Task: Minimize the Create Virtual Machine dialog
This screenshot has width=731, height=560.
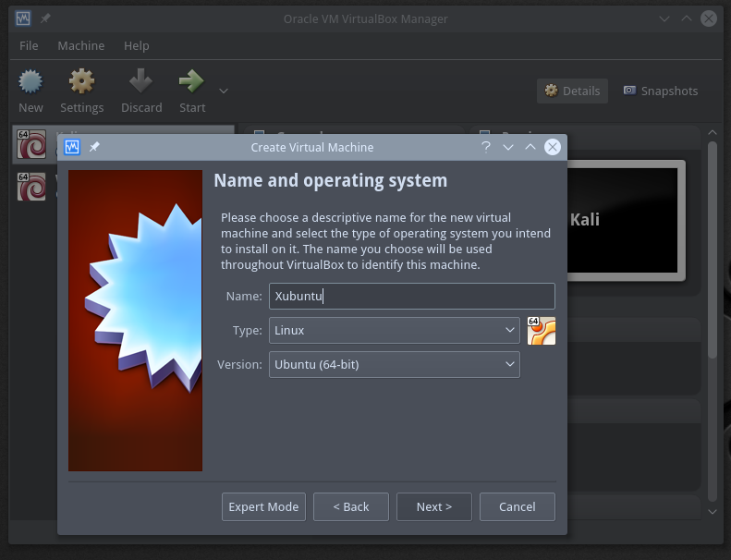Action: [x=508, y=147]
